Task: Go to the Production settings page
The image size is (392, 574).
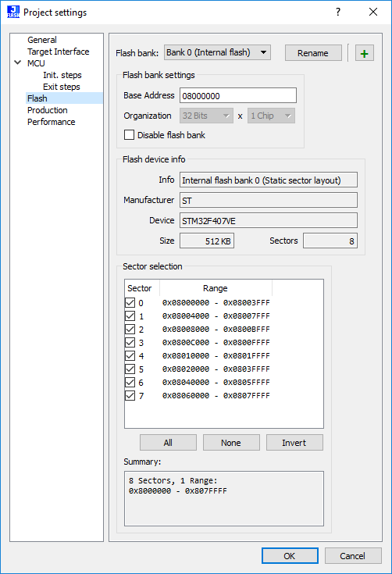Action: (47, 110)
